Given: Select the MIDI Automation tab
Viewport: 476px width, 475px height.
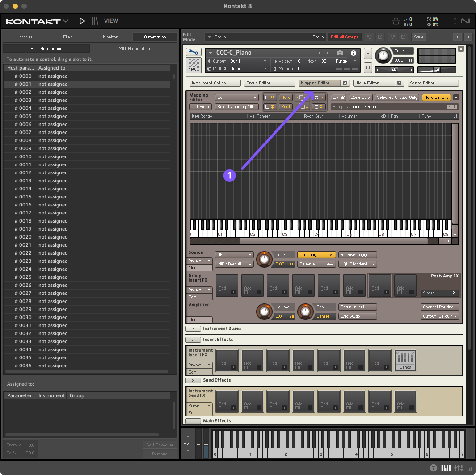Looking at the screenshot, I should (134, 49).
